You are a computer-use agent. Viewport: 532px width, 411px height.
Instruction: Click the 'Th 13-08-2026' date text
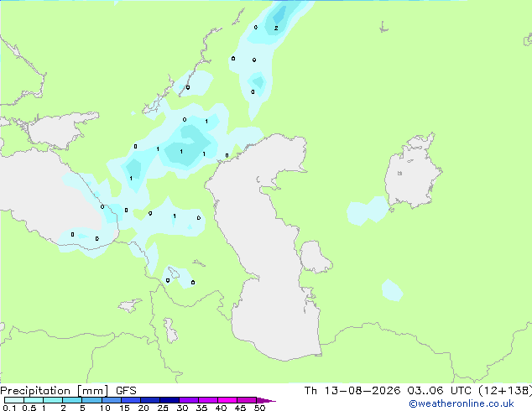click(x=352, y=390)
